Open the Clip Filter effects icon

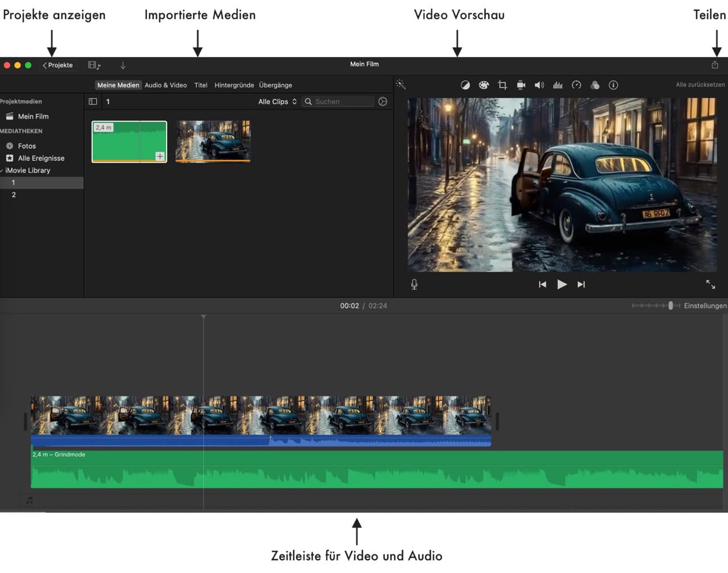pos(595,84)
